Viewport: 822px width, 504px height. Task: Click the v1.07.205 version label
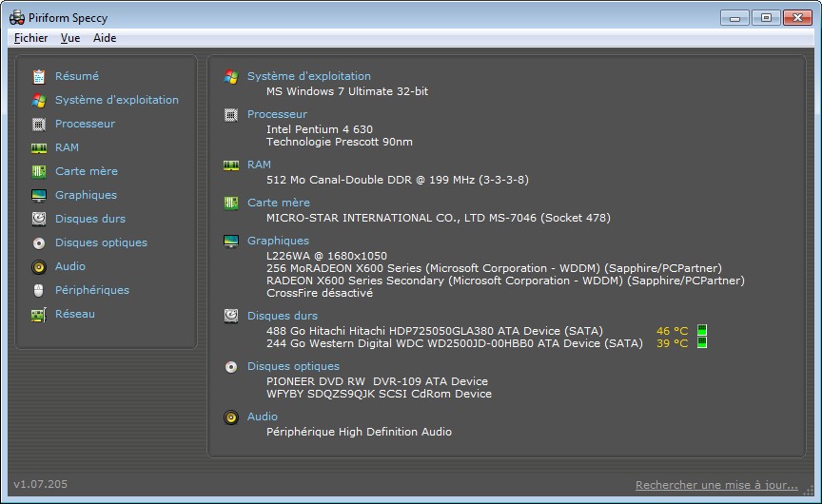[x=40, y=484]
